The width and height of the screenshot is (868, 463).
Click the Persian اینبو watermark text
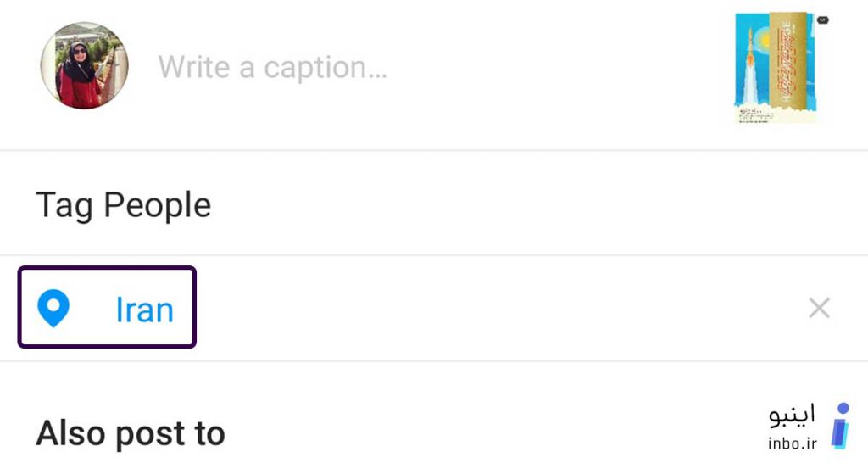coord(793,416)
